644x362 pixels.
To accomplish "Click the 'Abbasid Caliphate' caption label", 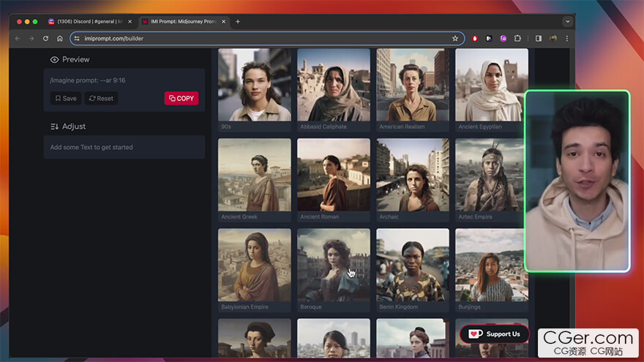I will click(x=323, y=127).
